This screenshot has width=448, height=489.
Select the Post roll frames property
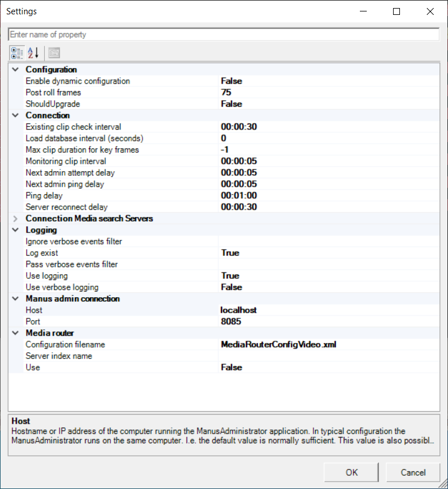coord(53,93)
